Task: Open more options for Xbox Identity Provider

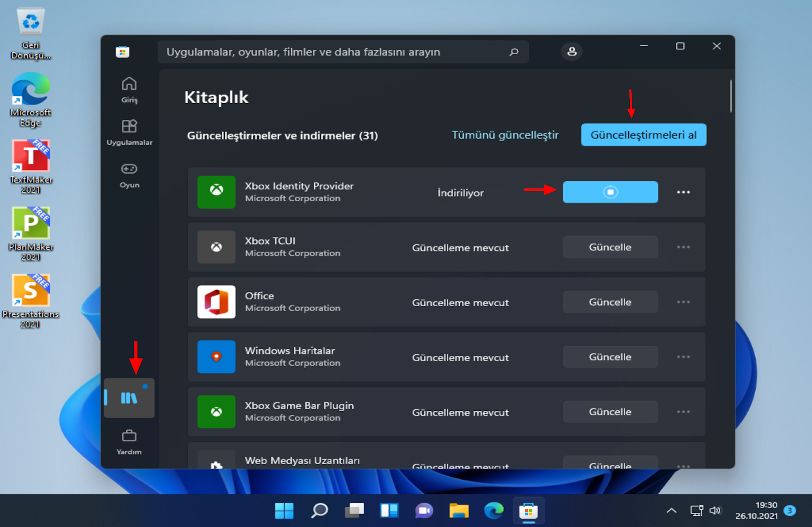Action: [x=683, y=192]
